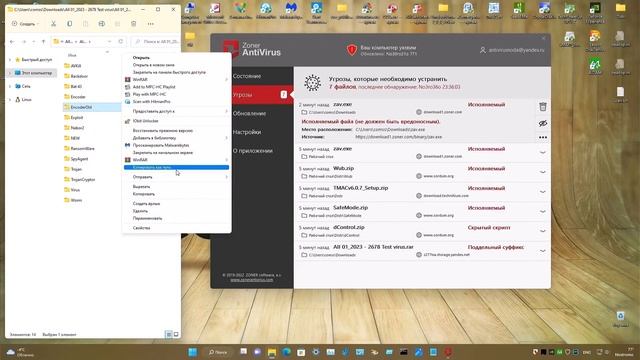Choose Переименовать in the context menu
Viewport: 640px width, 360px height.
176,218
